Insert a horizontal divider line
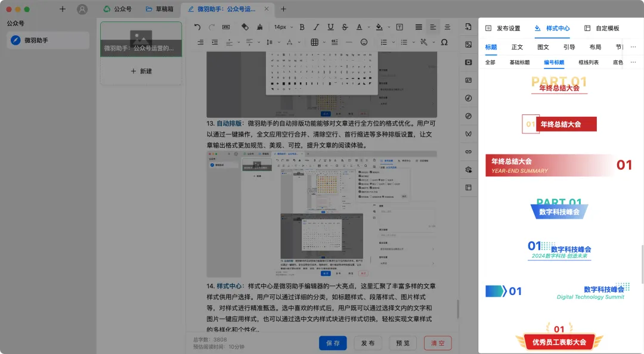 [x=349, y=42]
